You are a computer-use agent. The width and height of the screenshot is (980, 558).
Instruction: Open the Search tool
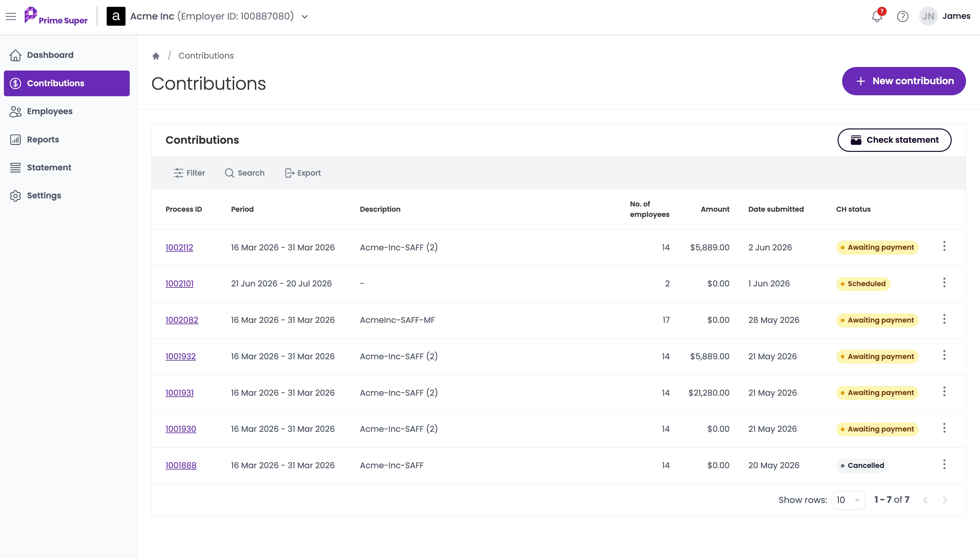[245, 173]
